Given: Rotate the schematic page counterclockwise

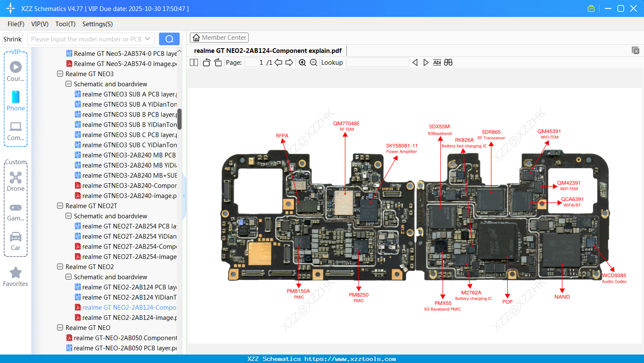Looking at the screenshot, I should 206,62.
